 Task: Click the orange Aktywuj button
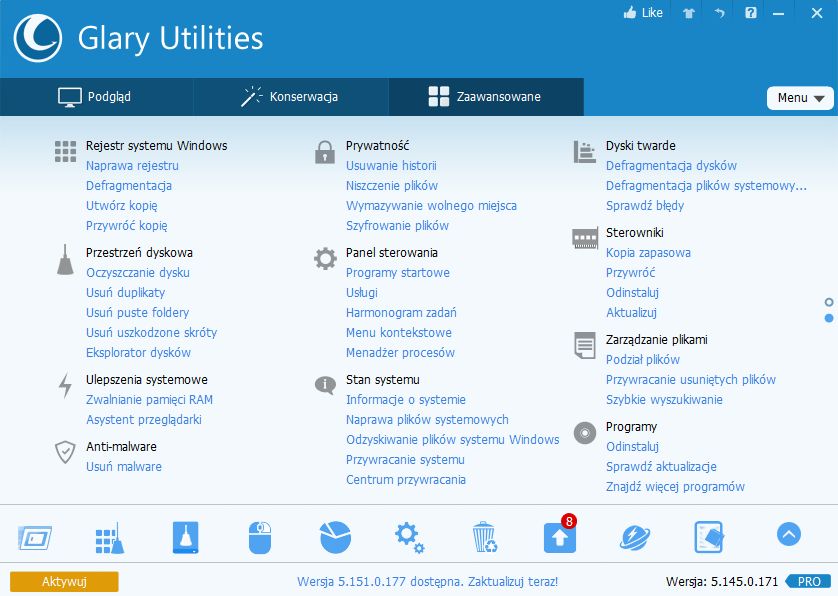(64, 581)
